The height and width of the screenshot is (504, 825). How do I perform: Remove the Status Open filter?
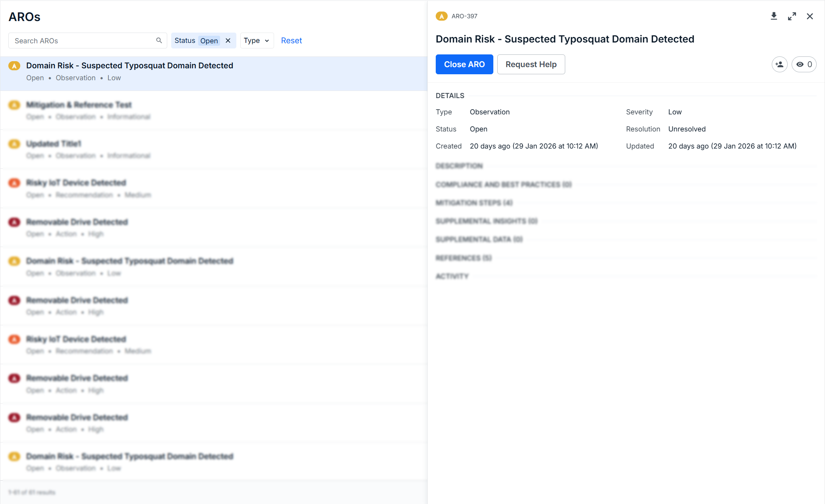[x=228, y=41]
